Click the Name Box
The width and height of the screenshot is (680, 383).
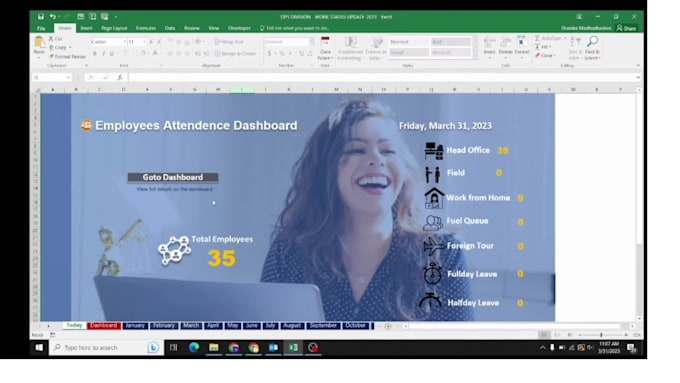tap(51, 77)
